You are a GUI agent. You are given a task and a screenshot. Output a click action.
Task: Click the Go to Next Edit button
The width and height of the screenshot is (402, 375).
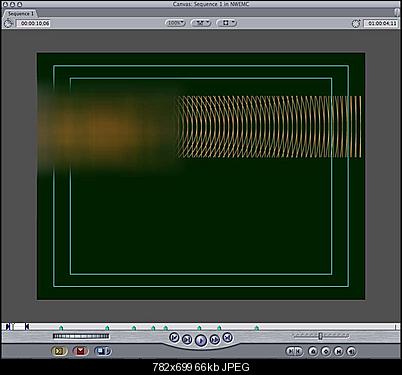tap(227, 337)
